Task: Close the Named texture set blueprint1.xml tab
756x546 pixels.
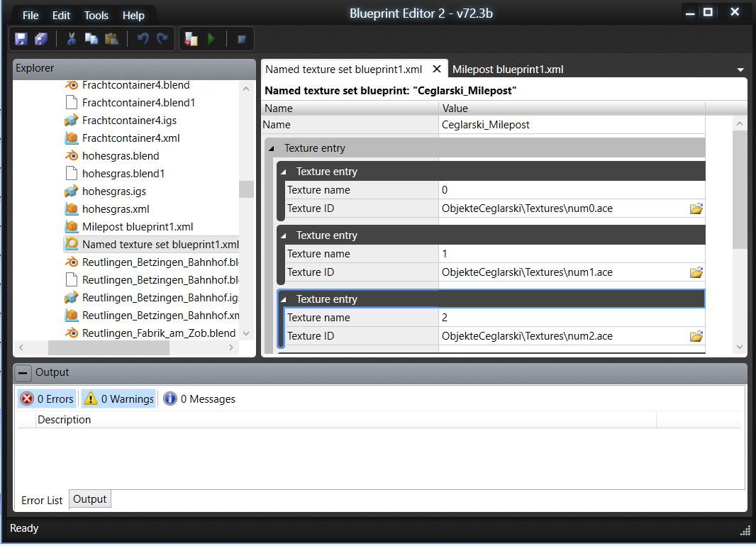Action: point(437,69)
